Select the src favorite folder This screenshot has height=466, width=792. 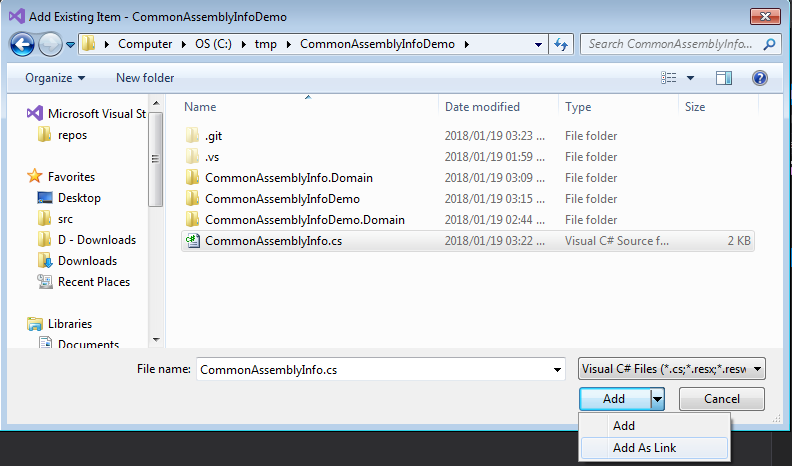(x=56, y=219)
